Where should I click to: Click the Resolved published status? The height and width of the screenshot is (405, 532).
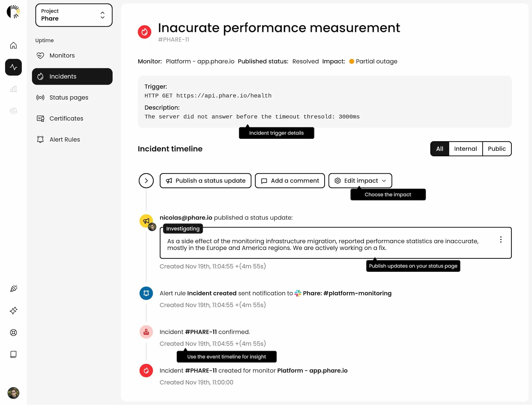tap(305, 61)
